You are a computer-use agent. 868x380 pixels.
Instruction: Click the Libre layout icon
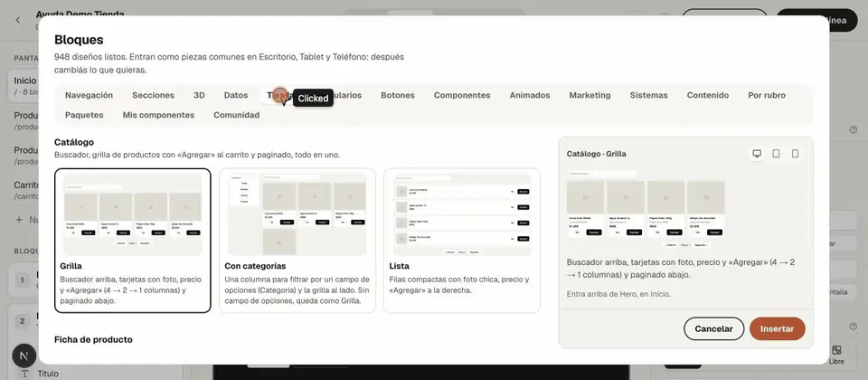(x=836, y=350)
